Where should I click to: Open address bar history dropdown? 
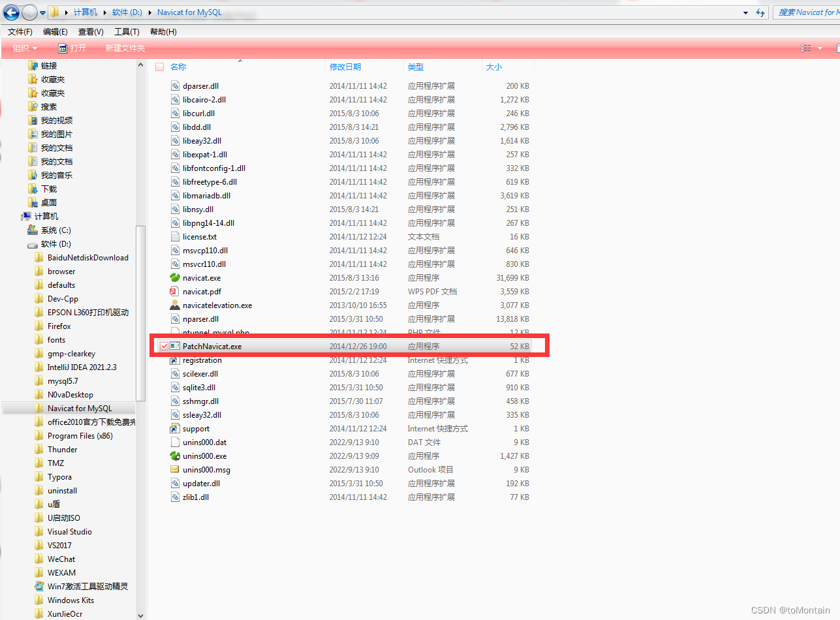click(x=745, y=12)
